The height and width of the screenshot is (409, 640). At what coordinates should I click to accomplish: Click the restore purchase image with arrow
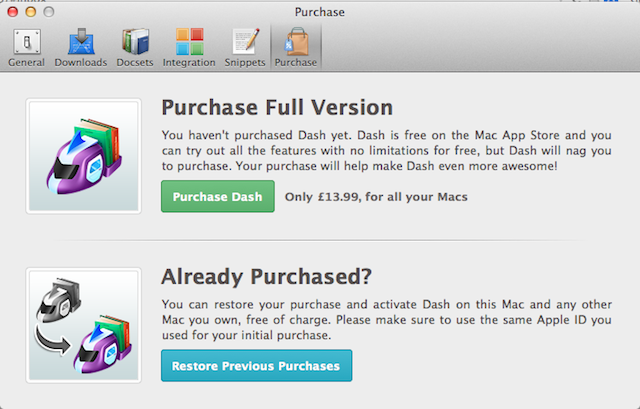(x=84, y=325)
